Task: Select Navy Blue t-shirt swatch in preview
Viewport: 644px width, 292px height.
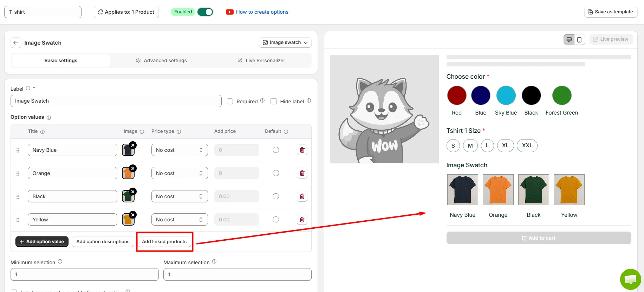Action: pyautogui.click(x=463, y=190)
